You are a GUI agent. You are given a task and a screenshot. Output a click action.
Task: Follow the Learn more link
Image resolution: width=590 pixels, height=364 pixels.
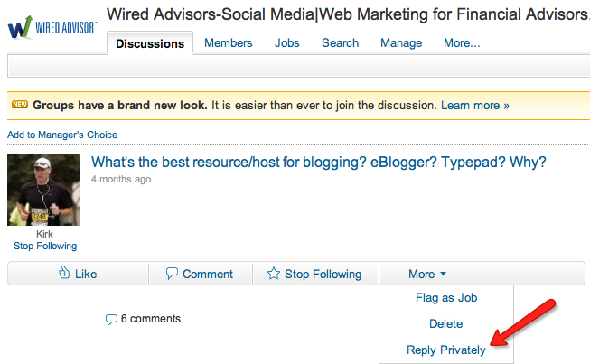(475, 106)
